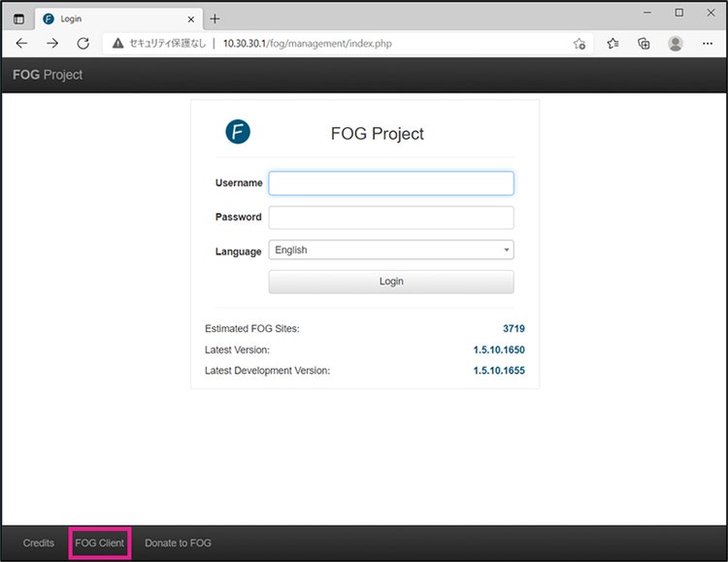Screen dimensions: 728x562
Task: Click the not-secure warning triangle icon
Action: [x=117, y=44]
